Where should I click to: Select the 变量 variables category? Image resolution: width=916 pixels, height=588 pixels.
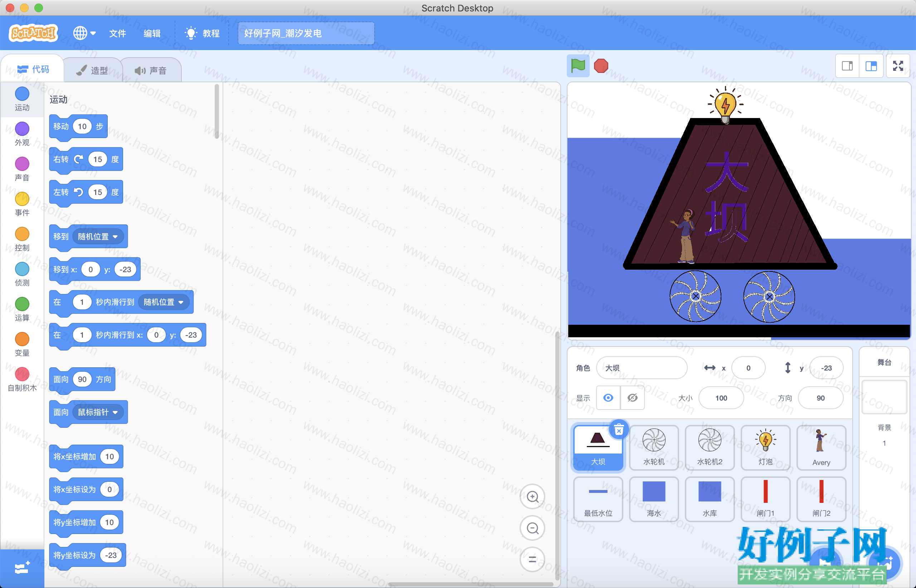(x=22, y=345)
